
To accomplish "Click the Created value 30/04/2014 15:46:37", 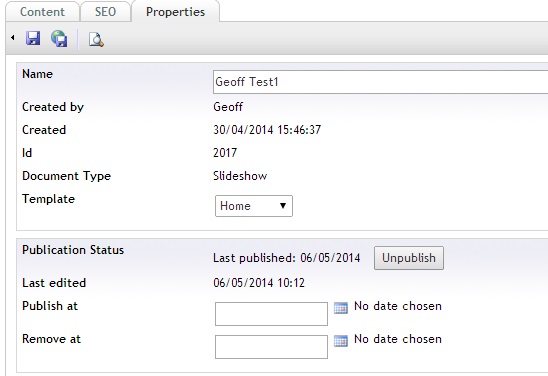I will tap(267, 130).
